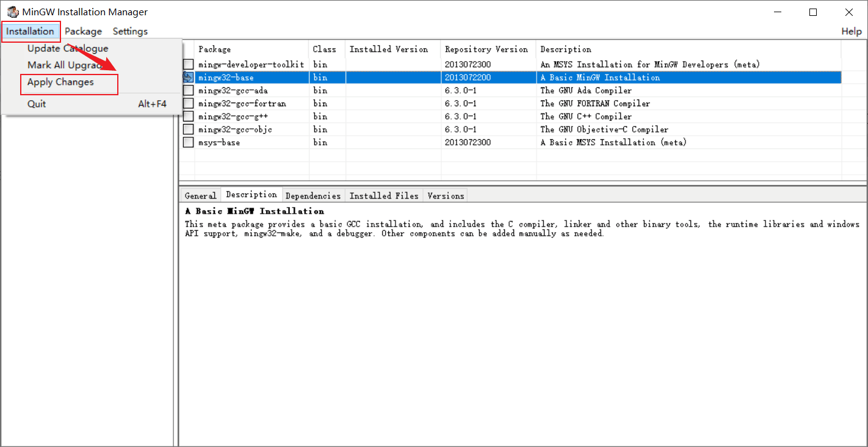Screen dimensions: 868x447
Task: Select the mingw32-base package name
Action: [226, 78]
